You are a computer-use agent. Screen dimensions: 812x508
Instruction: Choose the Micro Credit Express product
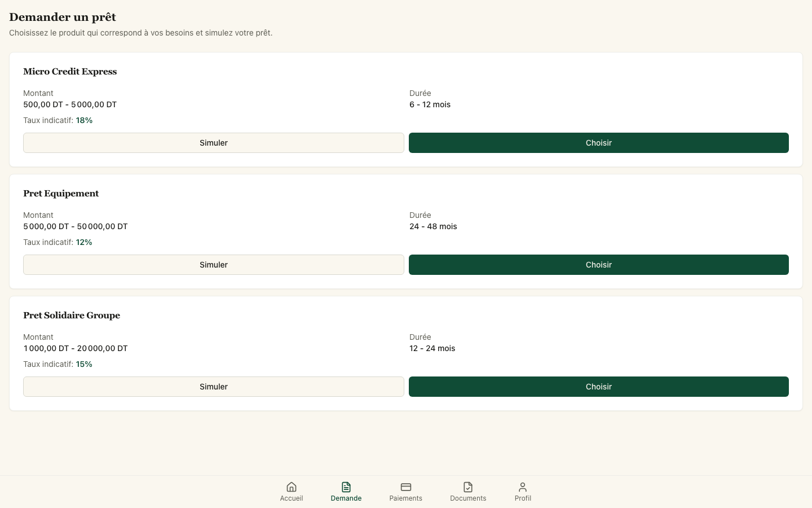[x=599, y=143]
